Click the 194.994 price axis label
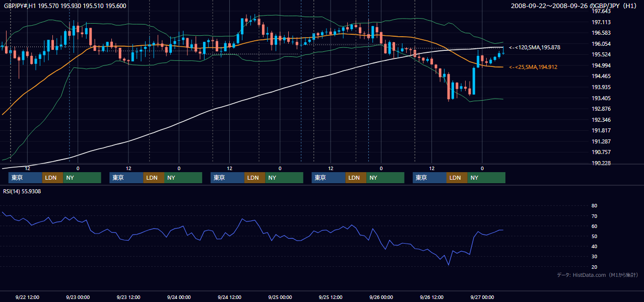Viewport: 644px width, 302px height. [x=601, y=65]
